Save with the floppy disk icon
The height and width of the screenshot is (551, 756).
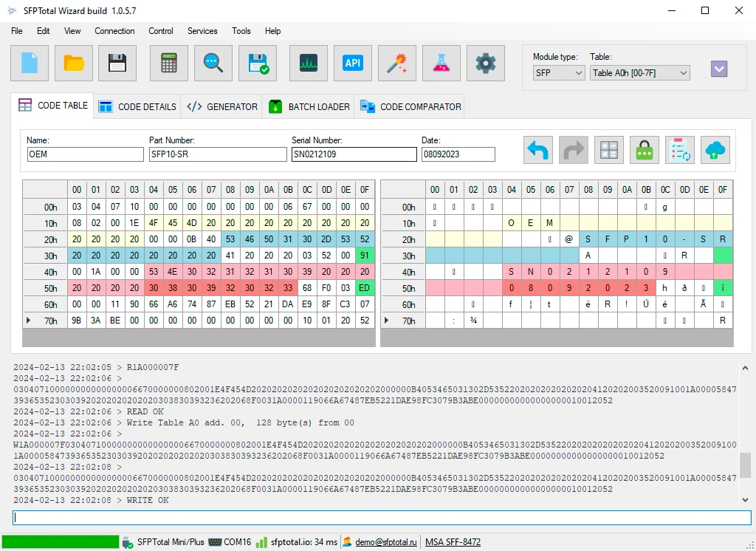click(x=117, y=64)
